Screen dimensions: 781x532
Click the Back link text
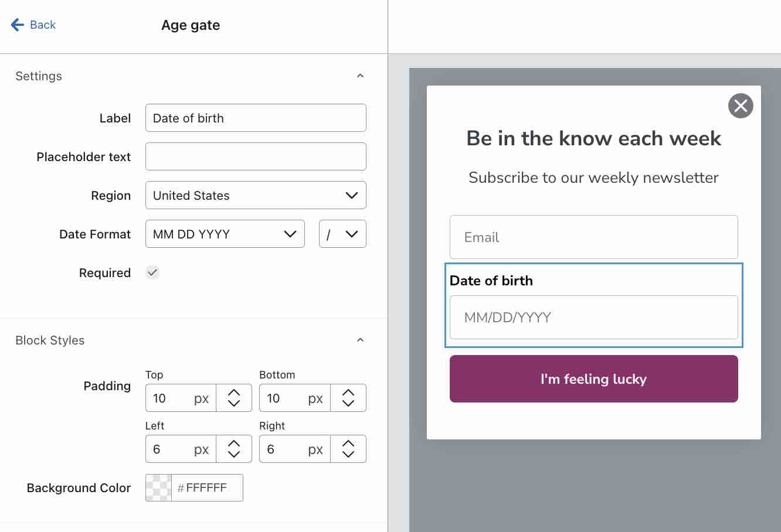43,25
